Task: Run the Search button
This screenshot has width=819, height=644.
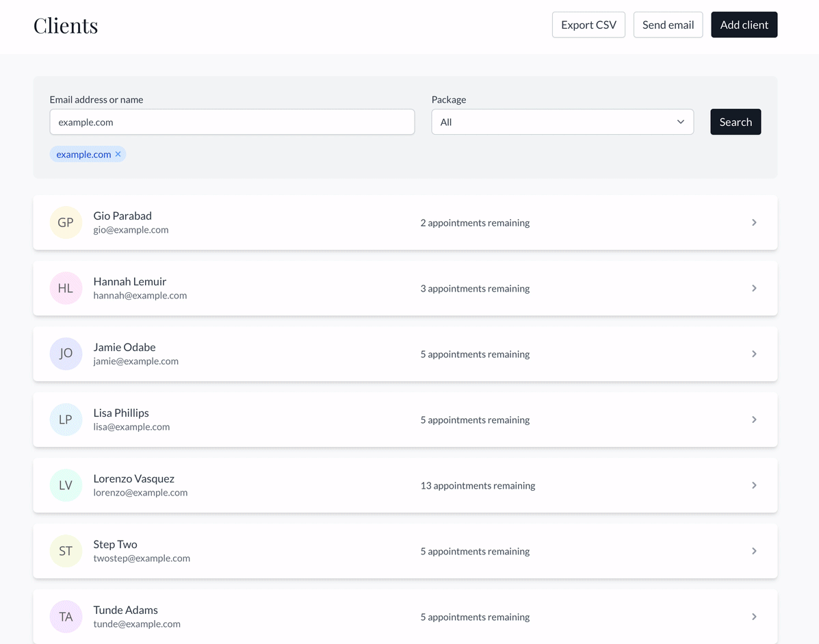Action: point(735,122)
